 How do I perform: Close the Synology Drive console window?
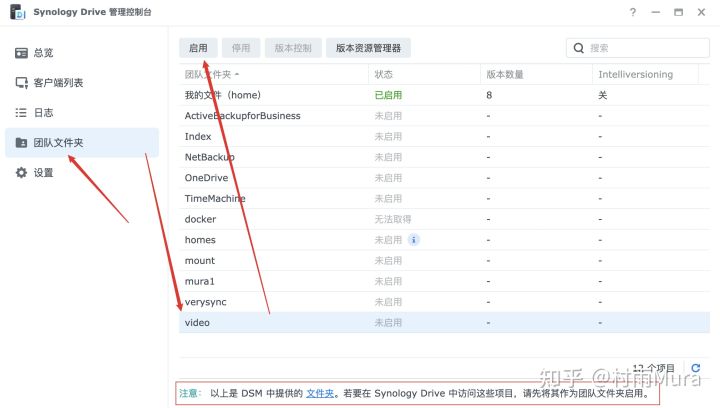coord(701,12)
